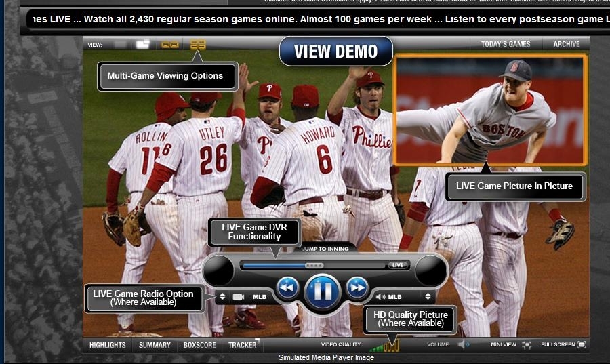Open the BOXSCORE tab
Viewport: 610px width, 364px height.
pos(199,345)
